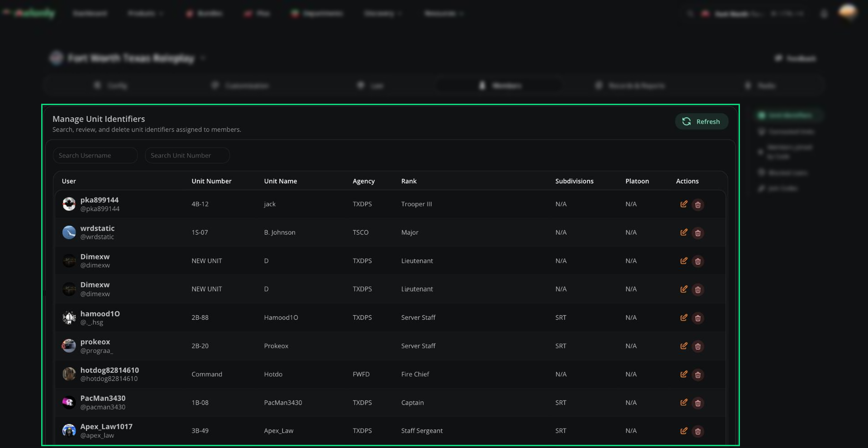Click the Command unit number cell
Screen dimensions: 868x448
[207, 374]
